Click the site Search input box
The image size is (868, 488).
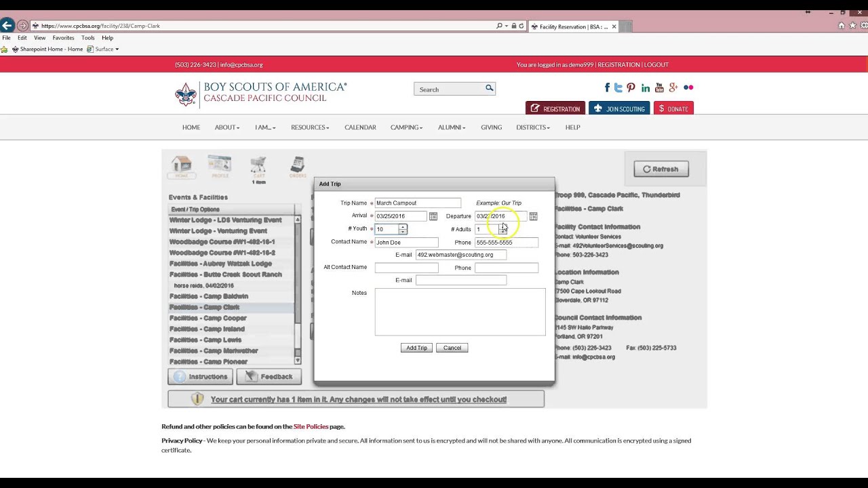(449, 89)
